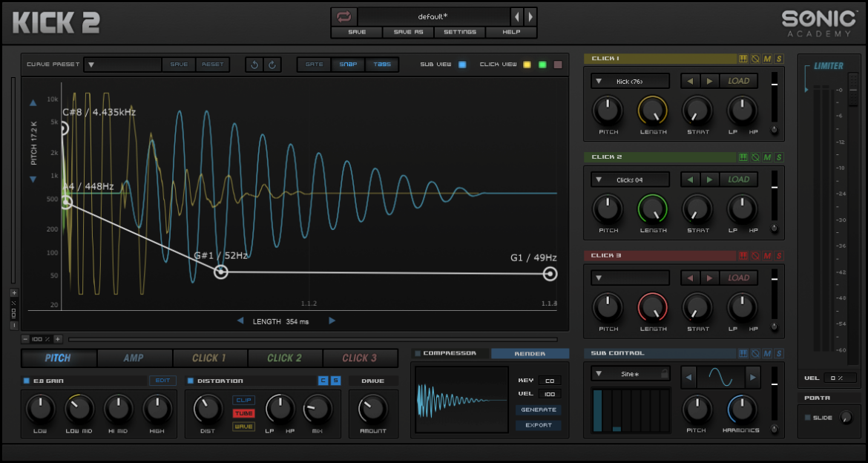Go to the previous preset with the left arrow

(x=517, y=16)
